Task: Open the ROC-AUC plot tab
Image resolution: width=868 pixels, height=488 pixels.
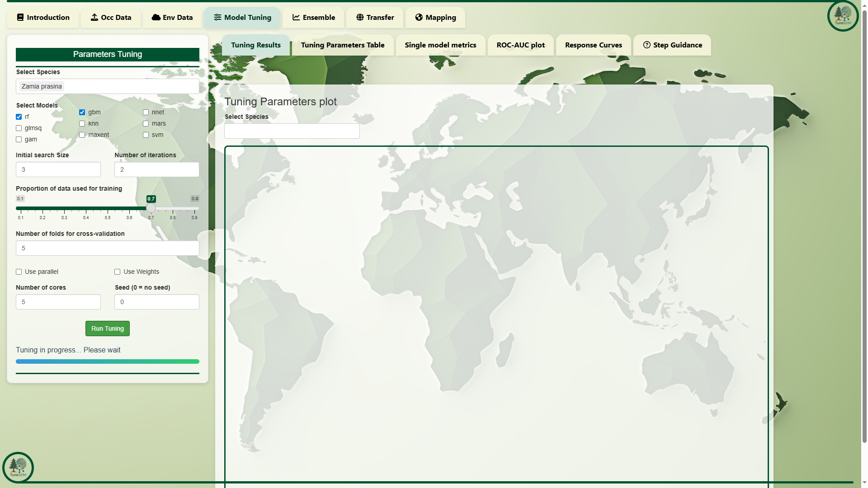Action: (x=520, y=45)
